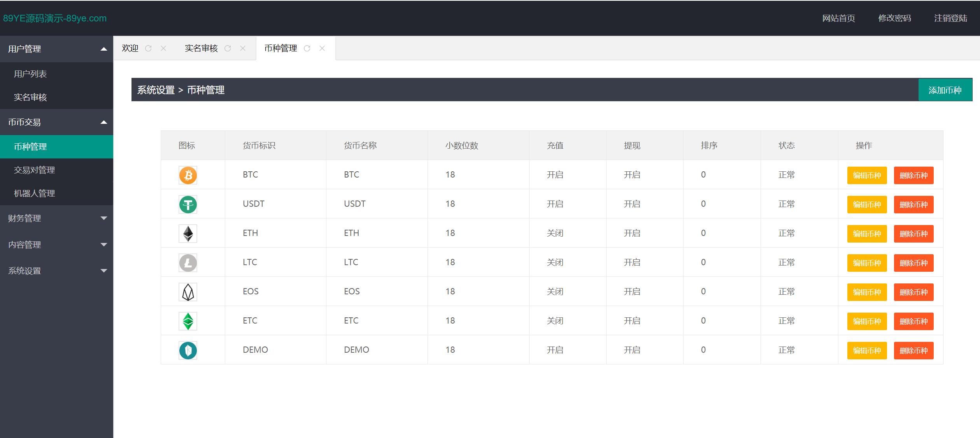980x438 pixels.
Task: Go to 网站首页 in top bar
Action: 838,18
